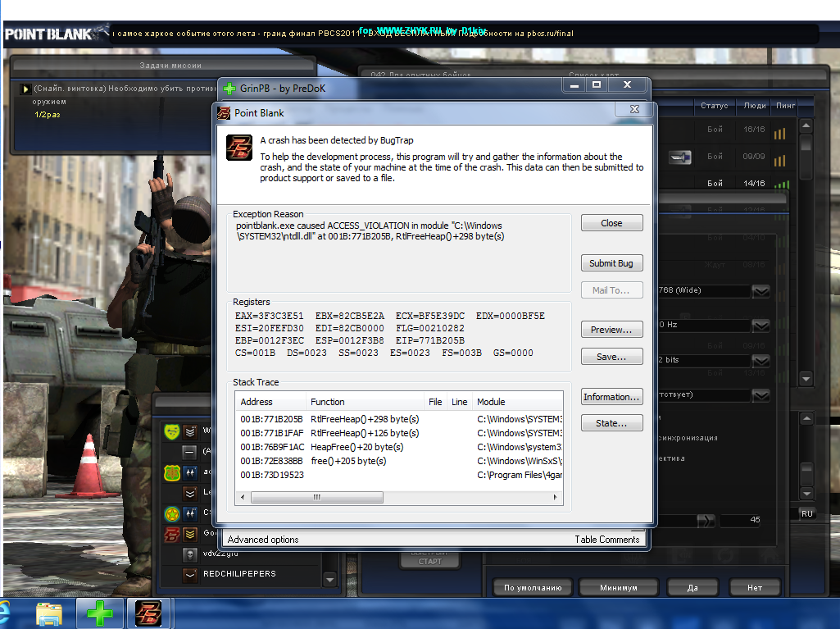Image resolution: width=840 pixels, height=629 pixels.
Task: Click the Submit Bug button
Action: (x=612, y=263)
